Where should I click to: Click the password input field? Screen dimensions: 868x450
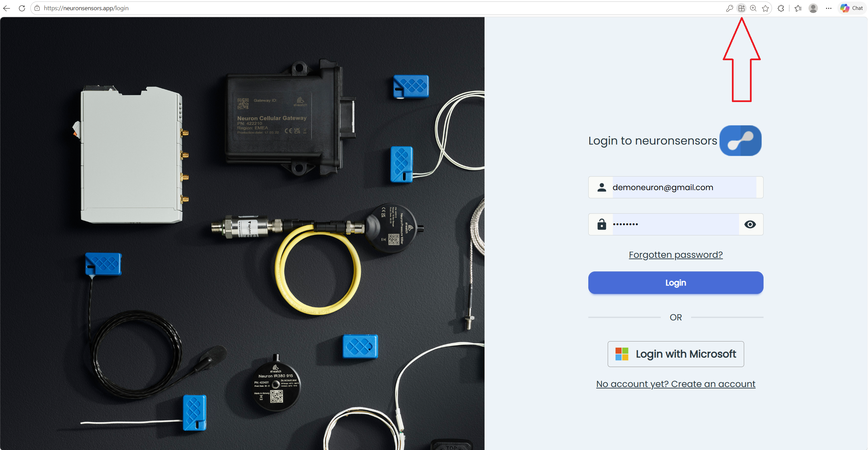coord(675,224)
